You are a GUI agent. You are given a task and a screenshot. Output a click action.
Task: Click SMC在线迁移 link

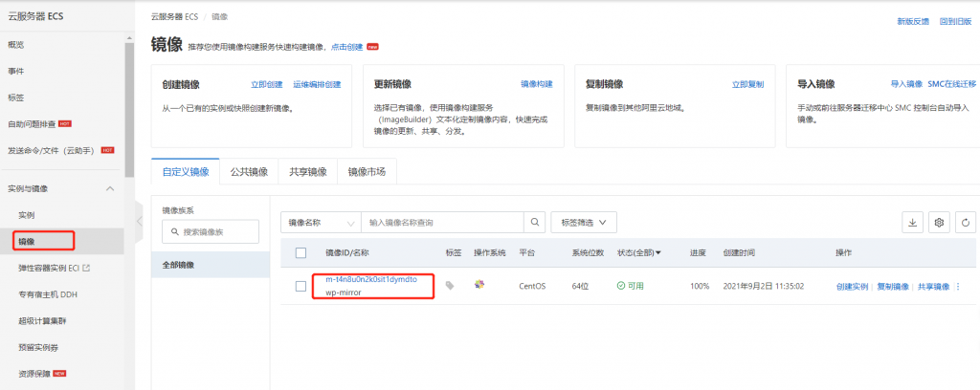pos(952,84)
